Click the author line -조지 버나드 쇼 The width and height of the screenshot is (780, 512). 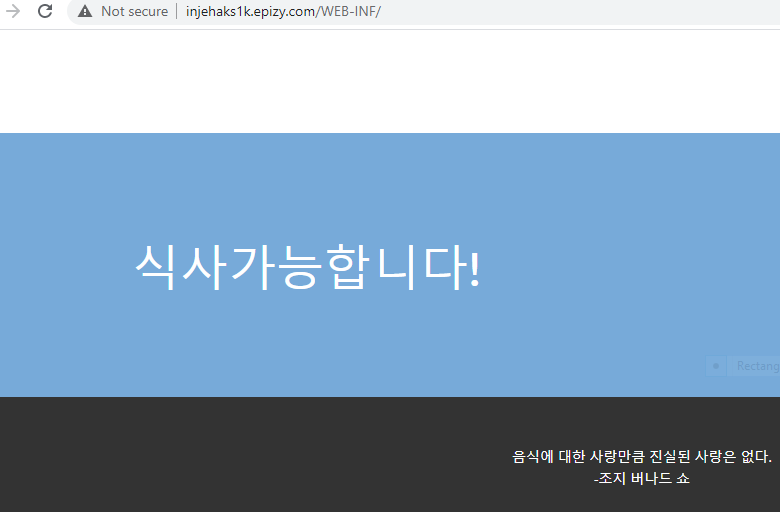641,479
